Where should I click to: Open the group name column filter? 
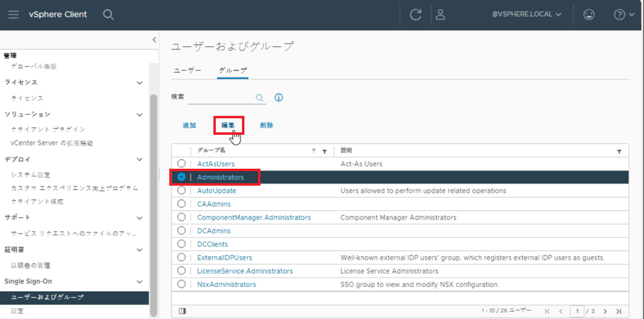[324, 151]
